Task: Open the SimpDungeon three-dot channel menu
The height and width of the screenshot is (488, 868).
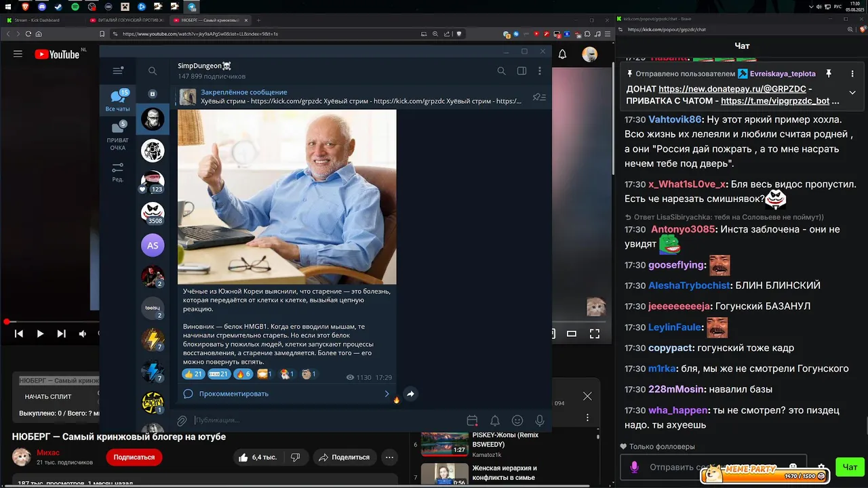Action: pyautogui.click(x=540, y=70)
